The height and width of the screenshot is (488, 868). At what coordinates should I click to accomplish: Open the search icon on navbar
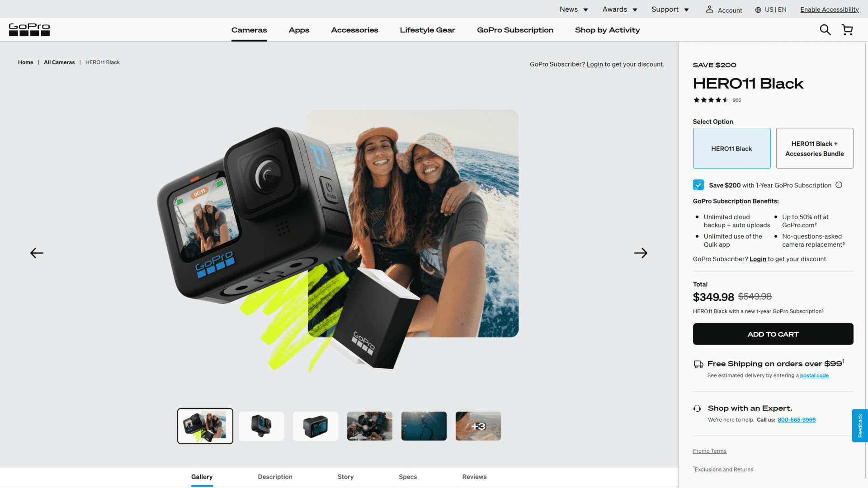click(825, 29)
